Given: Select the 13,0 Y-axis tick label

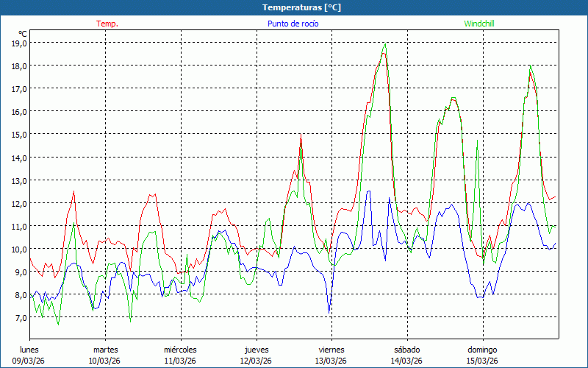Looking at the screenshot, I should pyautogui.click(x=19, y=180).
